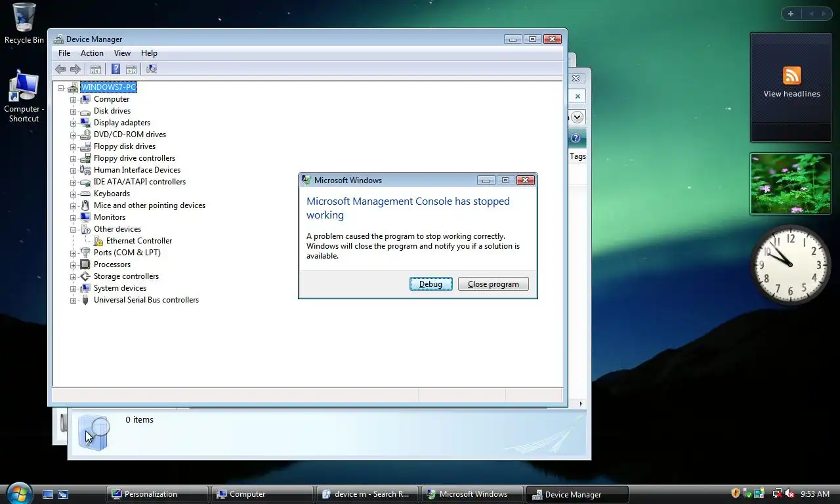Select the System devices icon
Viewport: 840px width, 504px height.
(x=85, y=288)
